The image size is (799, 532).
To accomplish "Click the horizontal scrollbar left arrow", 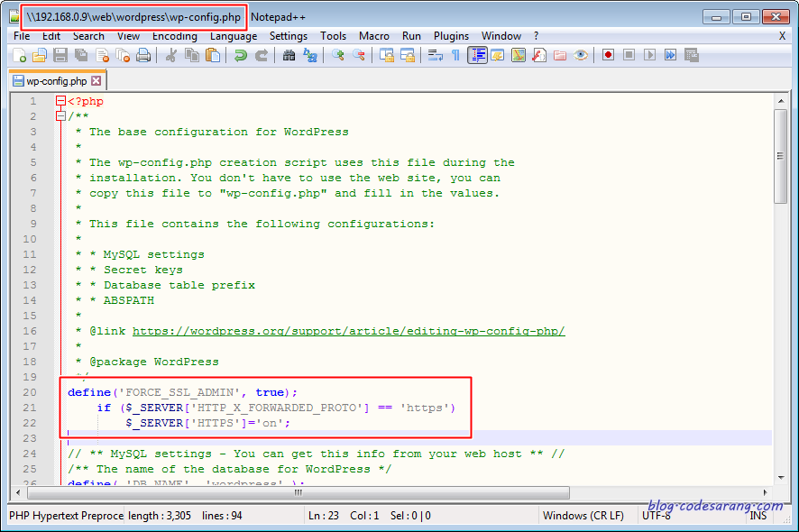I will coord(18,492).
